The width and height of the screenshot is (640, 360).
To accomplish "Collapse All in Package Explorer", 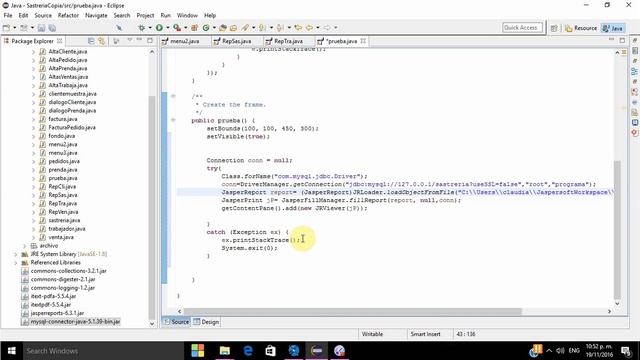I will (91, 41).
